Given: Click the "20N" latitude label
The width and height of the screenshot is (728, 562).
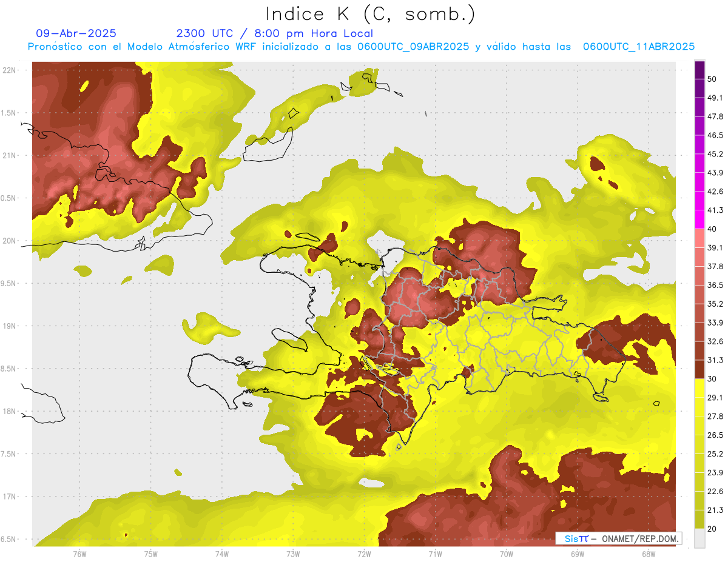Looking at the screenshot, I should point(10,241).
